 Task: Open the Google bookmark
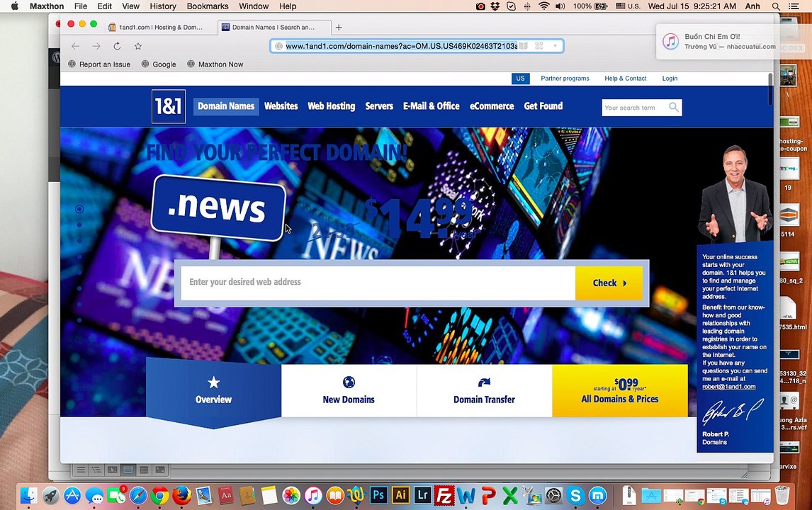coord(159,64)
